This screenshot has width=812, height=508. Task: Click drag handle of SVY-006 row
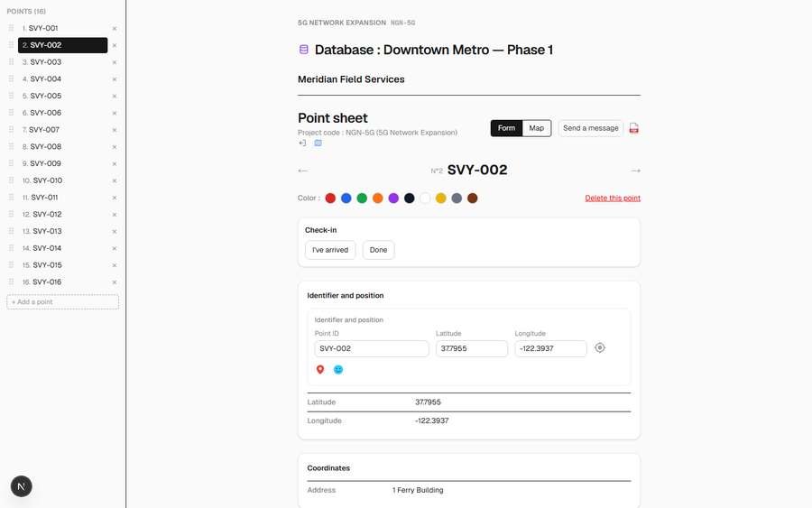(12, 113)
